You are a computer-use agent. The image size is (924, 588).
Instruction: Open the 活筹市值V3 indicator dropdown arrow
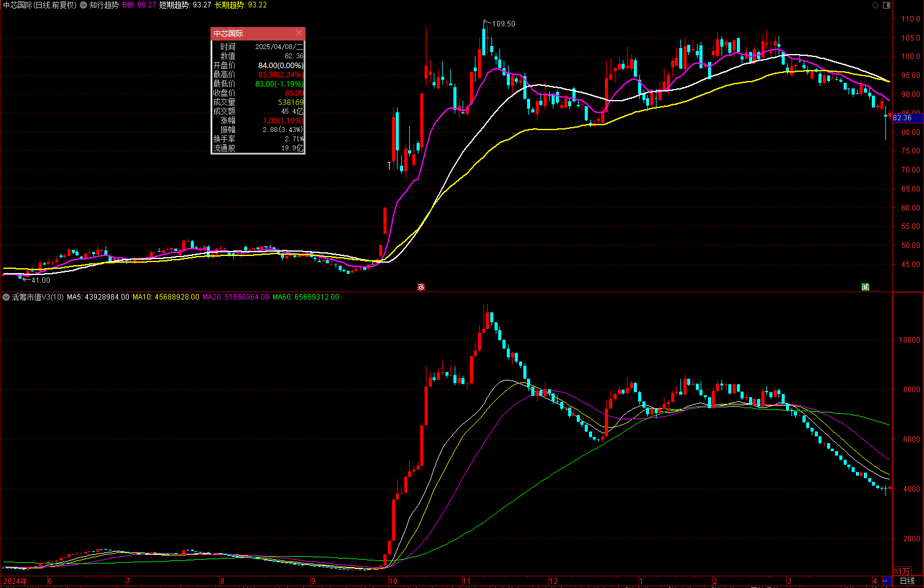6,297
